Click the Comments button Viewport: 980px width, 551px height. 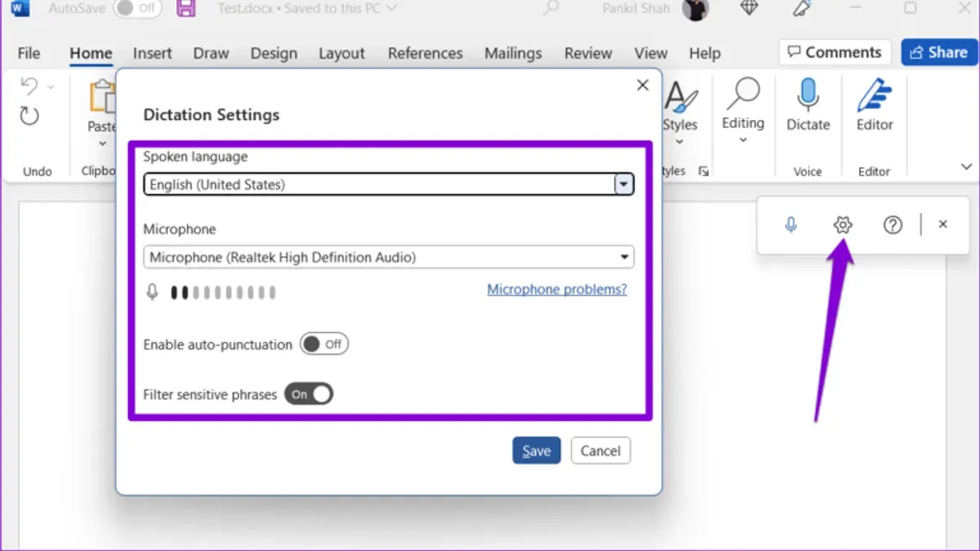pos(835,52)
